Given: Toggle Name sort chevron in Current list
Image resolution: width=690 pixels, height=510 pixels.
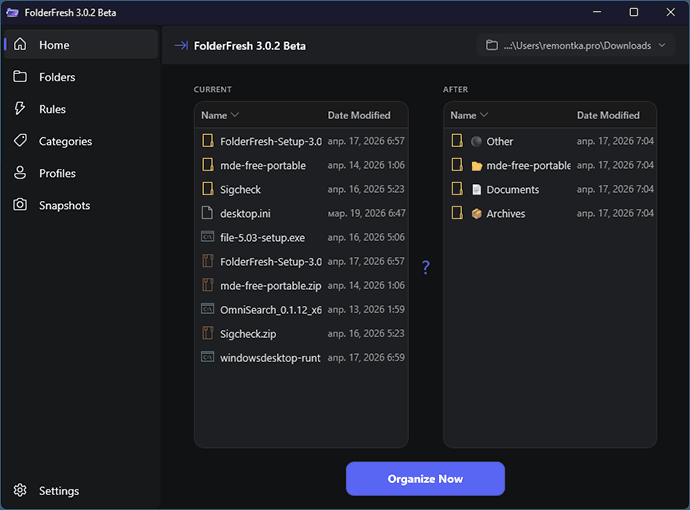Looking at the screenshot, I should click(x=235, y=115).
